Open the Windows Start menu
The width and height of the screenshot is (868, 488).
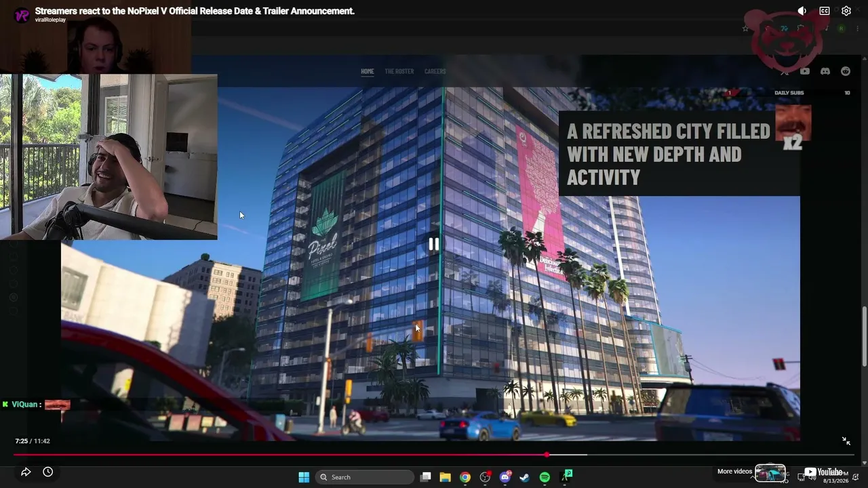(304, 477)
